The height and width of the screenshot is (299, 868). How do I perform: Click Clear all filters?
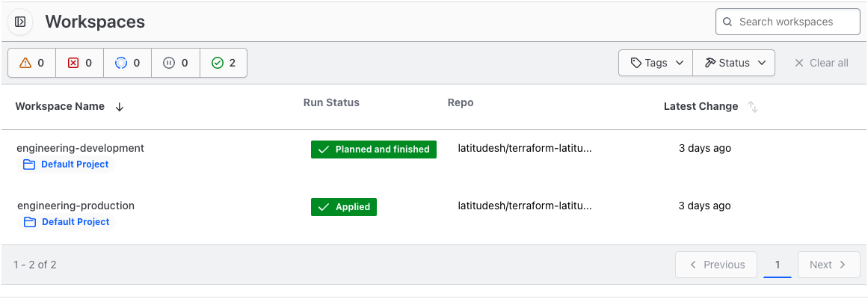point(821,63)
